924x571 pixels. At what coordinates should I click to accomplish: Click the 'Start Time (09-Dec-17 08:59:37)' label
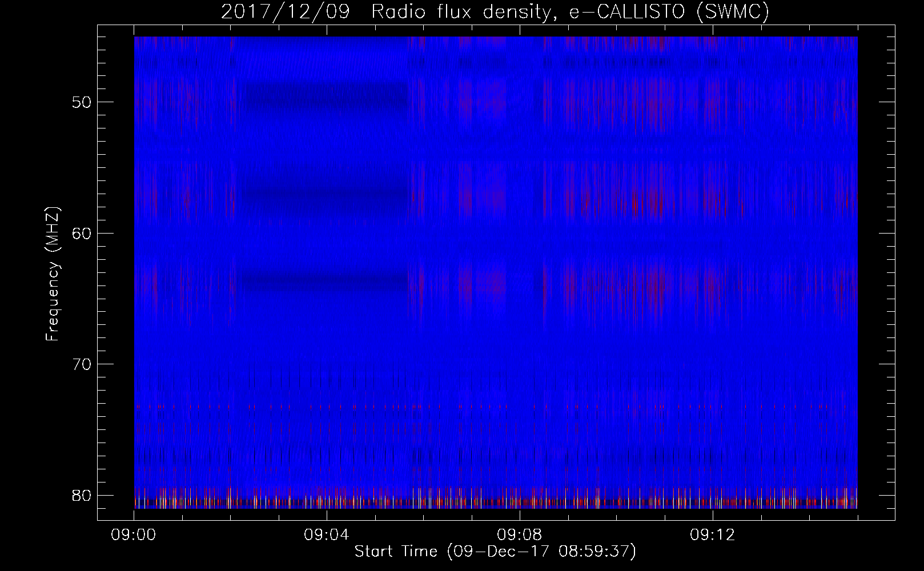tap(495, 552)
